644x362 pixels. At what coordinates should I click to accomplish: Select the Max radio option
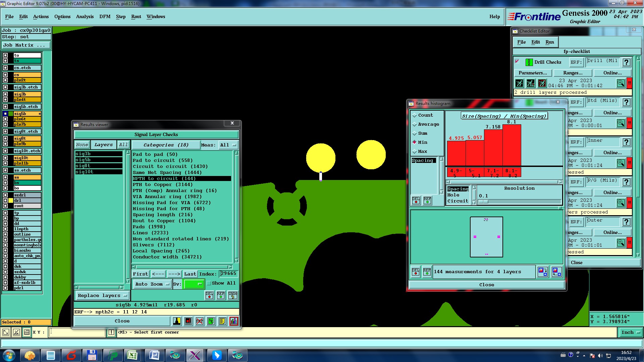(415, 152)
